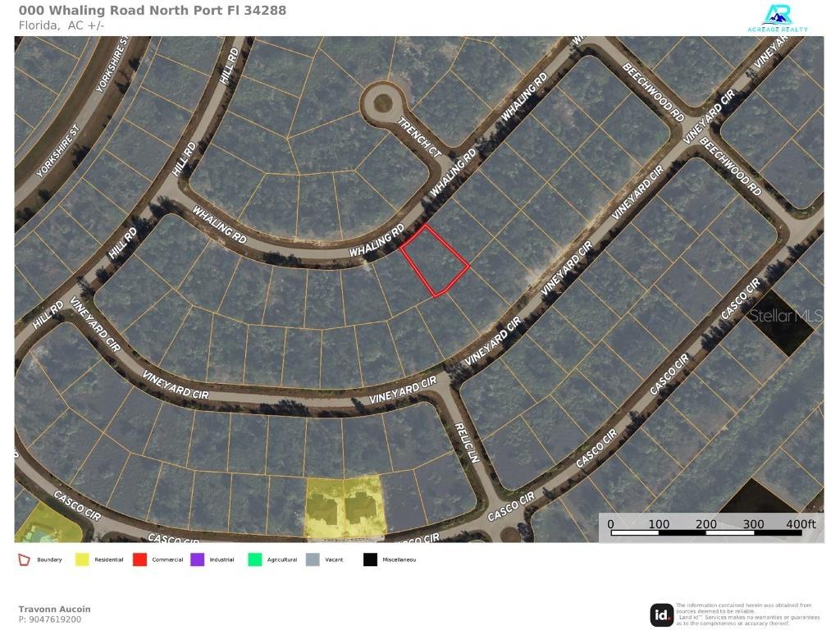Click the yellow highlighted residential lots on Casco Cir

tap(343, 507)
